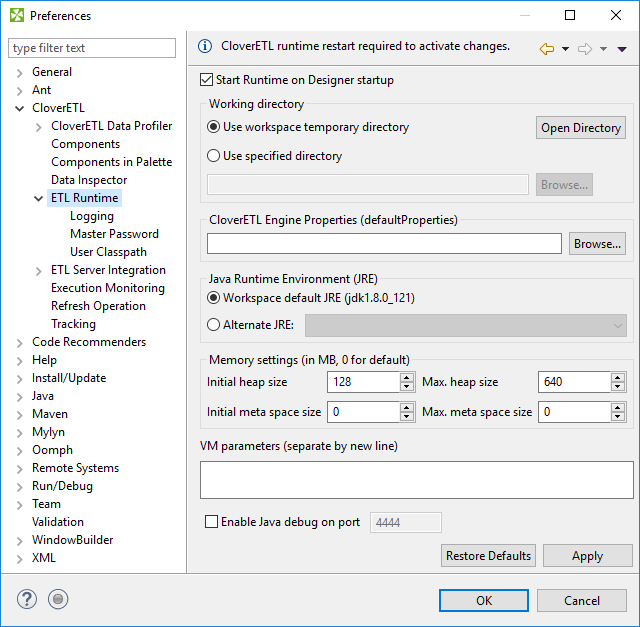The height and width of the screenshot is (627, 640).
Task: Expand the Ant tree node
Action: coord(19,91)
